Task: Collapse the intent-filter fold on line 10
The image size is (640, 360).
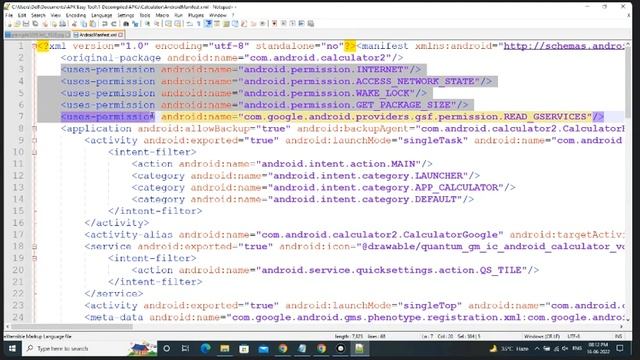Action: click(34, 152)
